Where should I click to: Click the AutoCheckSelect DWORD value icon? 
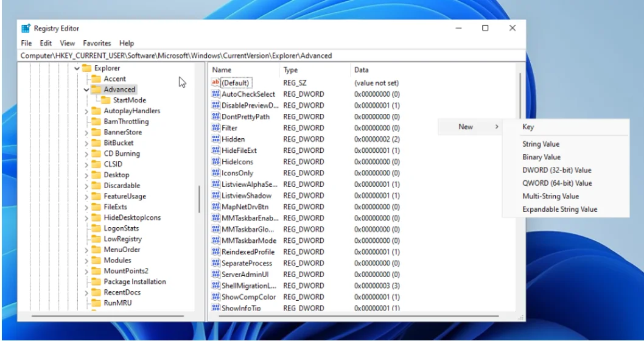coord(215,94)
